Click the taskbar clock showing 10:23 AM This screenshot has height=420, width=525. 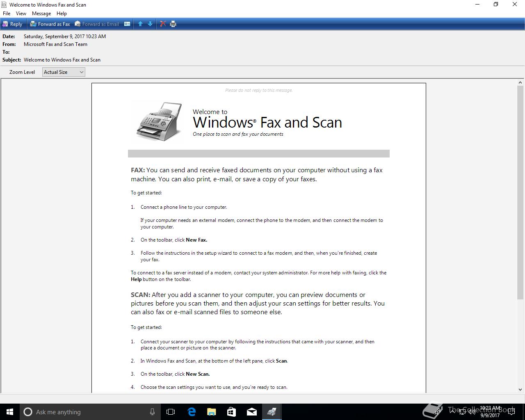pos(490,412)
